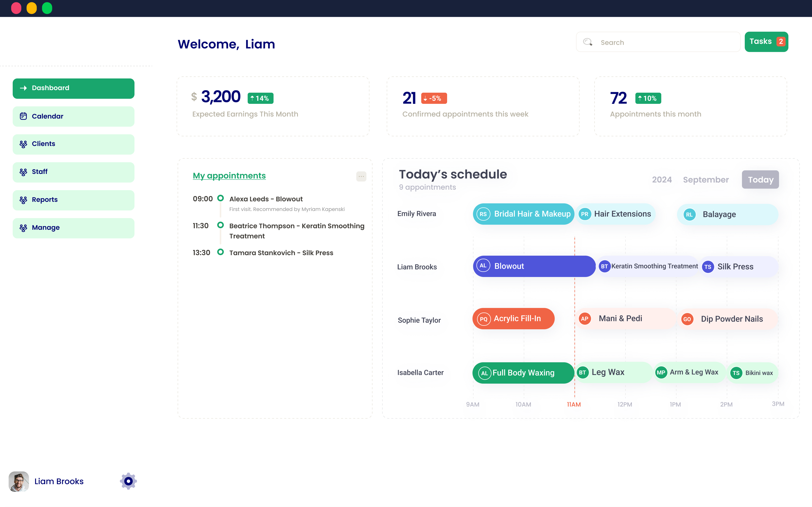812x507 pixels.
Task: Click Liam Brooks schedule row label
Action: [x=417, y=267]
